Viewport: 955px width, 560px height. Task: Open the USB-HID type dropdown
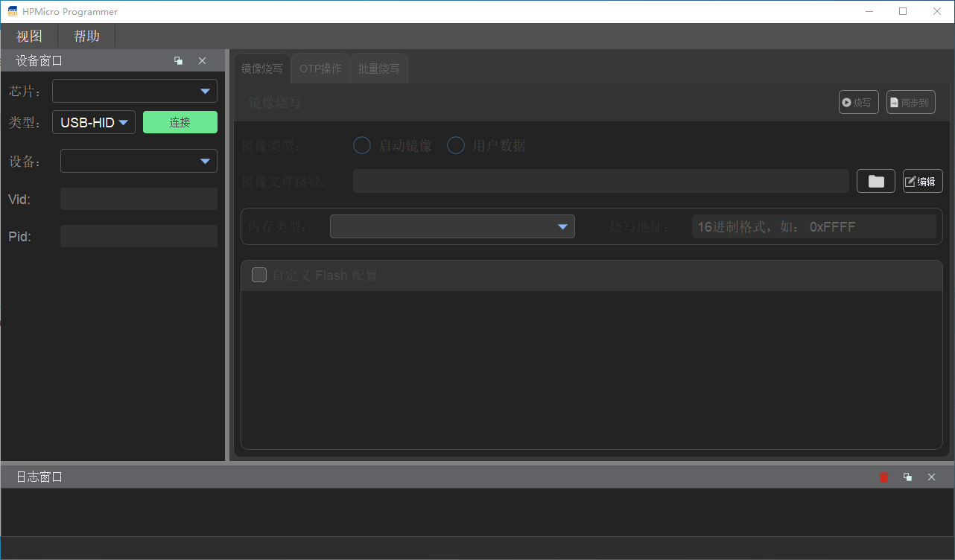click(x=94, y=122)
